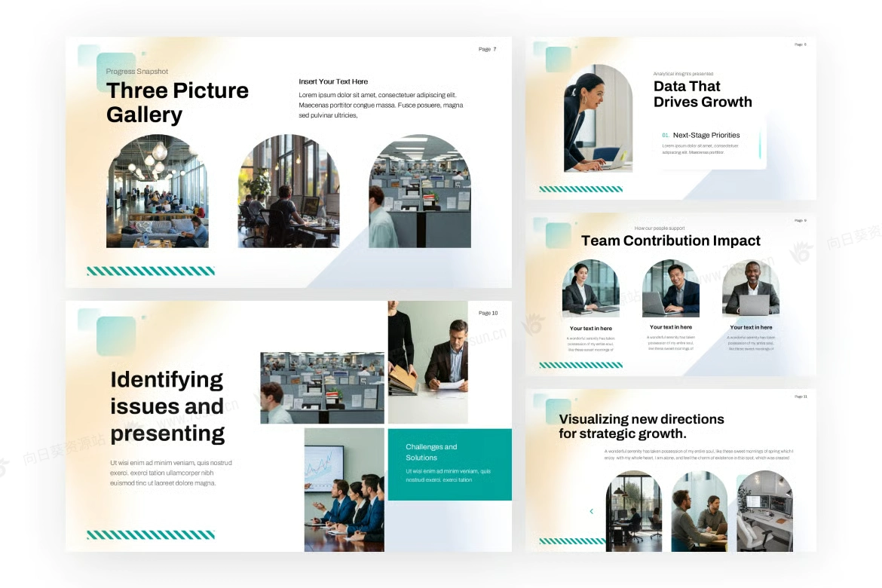Click the teal square logo on the Identifying issues slide
Screen dimensions: 882x588
tap(116, 335)
